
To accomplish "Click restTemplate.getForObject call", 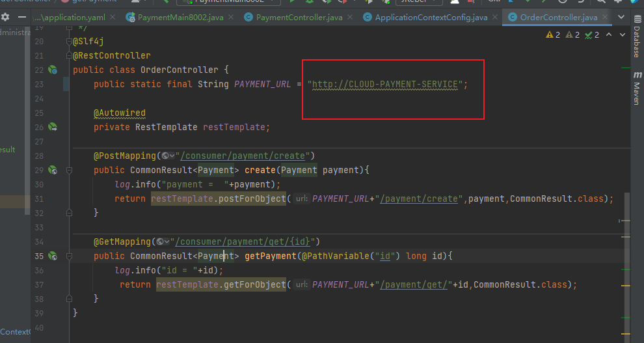I will pos(221,284).
